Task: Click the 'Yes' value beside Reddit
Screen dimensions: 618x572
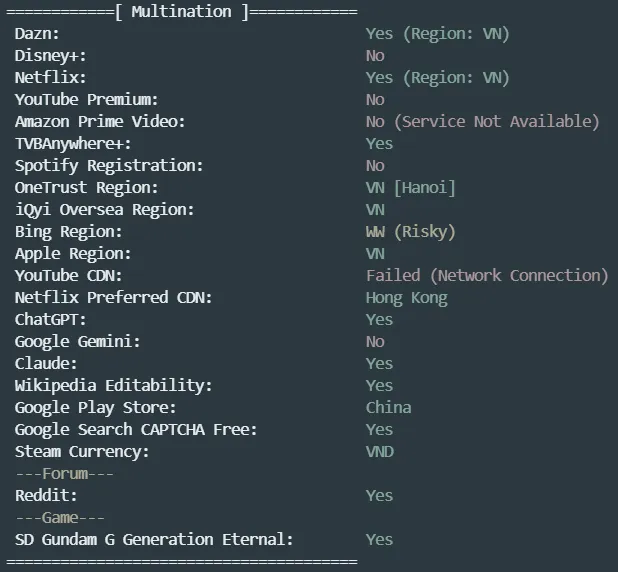Action: click(379, 496)
